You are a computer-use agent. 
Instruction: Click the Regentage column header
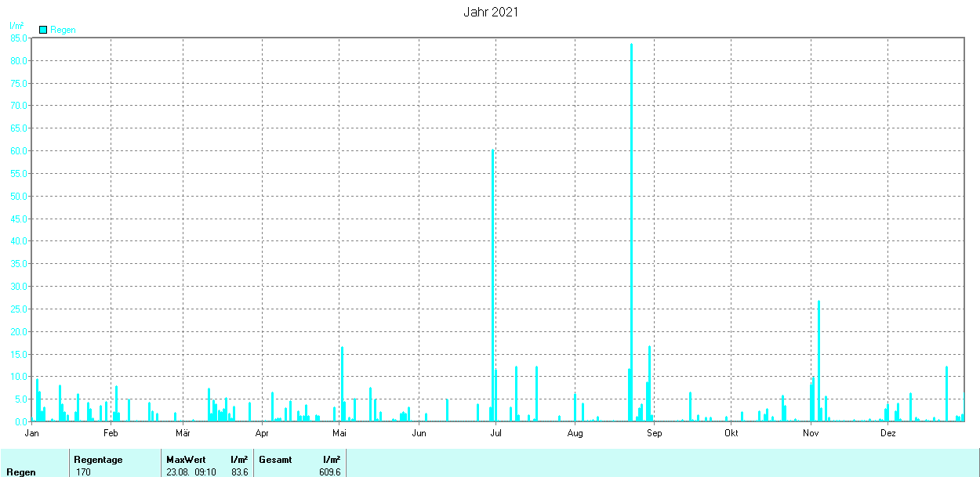98,460
